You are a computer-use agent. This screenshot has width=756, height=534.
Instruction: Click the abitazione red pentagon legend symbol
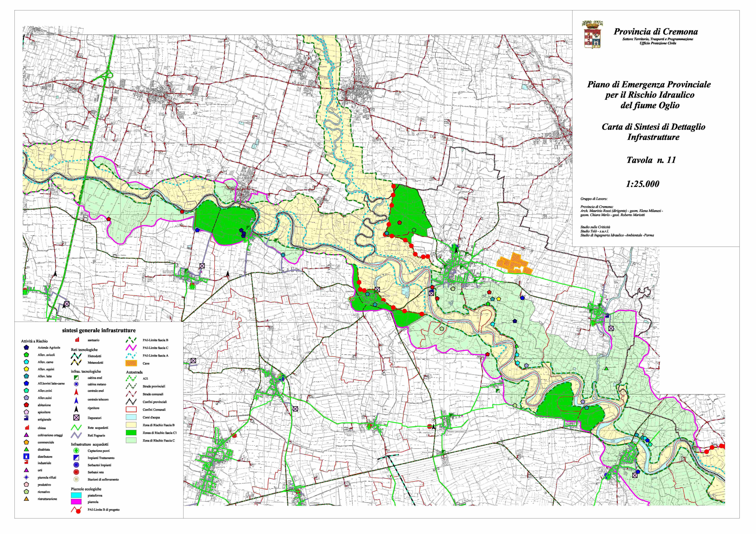point(26,405)
